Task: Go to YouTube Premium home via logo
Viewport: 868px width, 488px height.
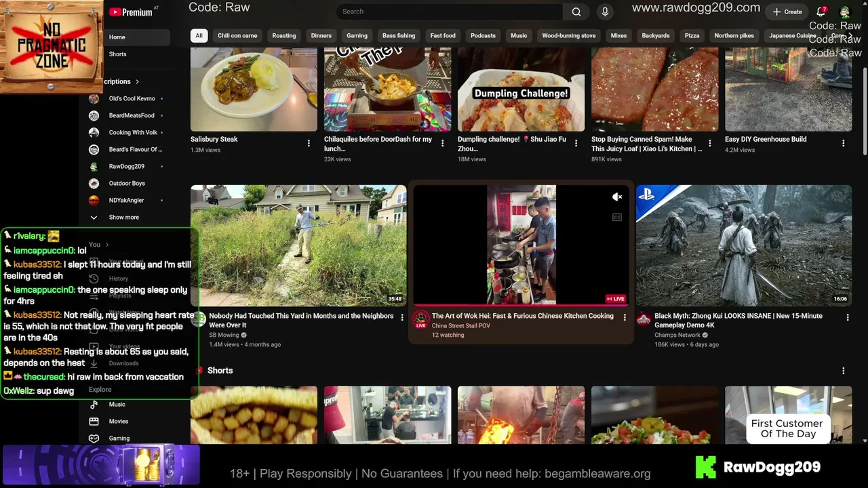Action: click(x=131, y=12)
